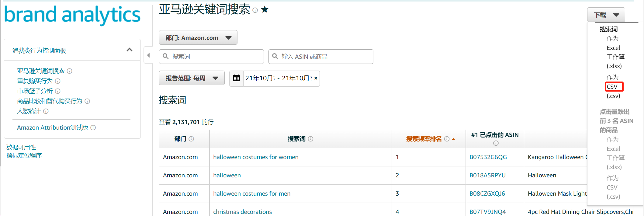The height and width of the screenshot is (216, 644).
Task: Click the brand analytics logo
Action: 72,15
